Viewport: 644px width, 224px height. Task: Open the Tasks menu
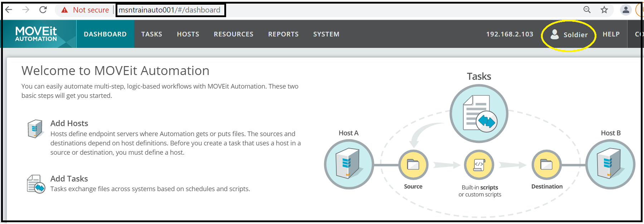pos(152,34)
